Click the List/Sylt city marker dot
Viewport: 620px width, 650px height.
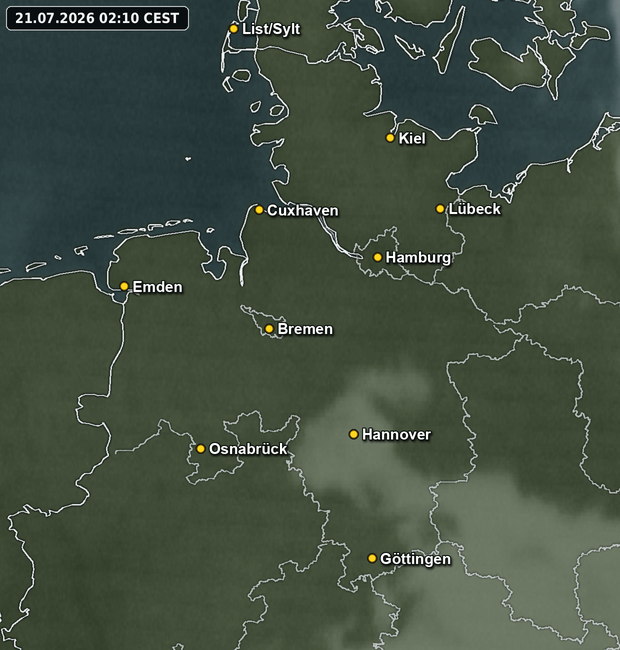(234, 29)
